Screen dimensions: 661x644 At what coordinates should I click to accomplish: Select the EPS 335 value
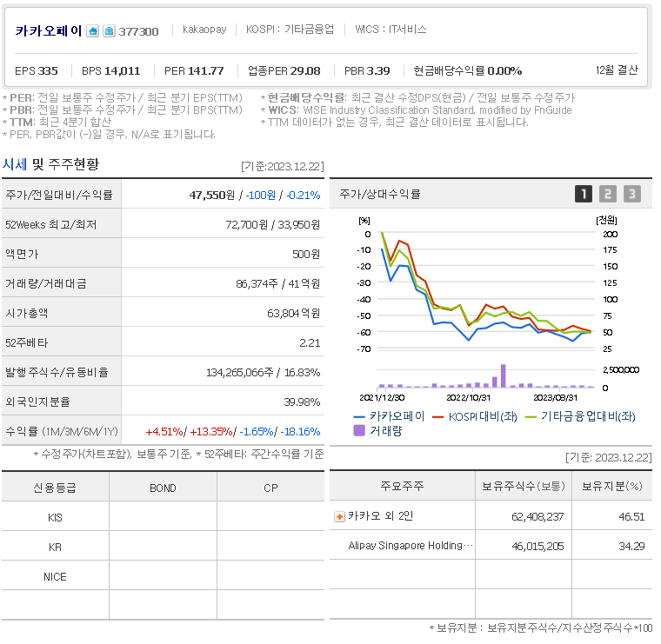tap(37, 70)
